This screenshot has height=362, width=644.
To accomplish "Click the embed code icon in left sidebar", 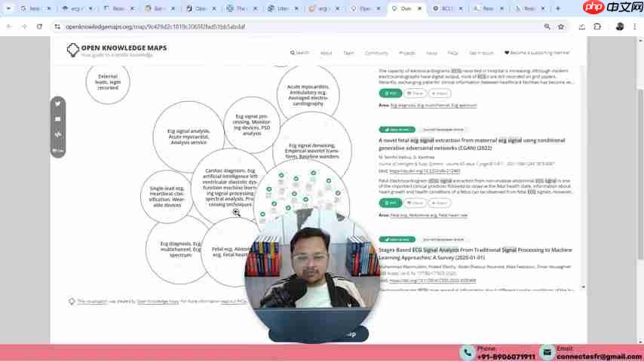I will [x=58, y=134].
